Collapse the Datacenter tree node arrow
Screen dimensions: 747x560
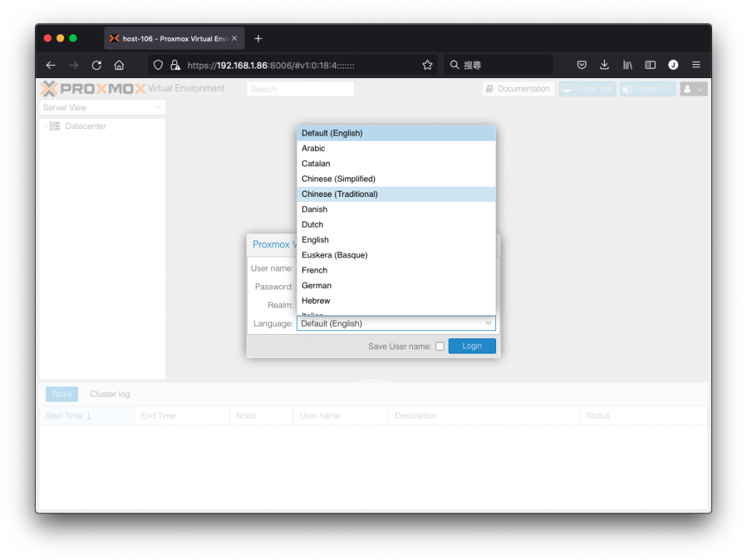coord(45,126)
